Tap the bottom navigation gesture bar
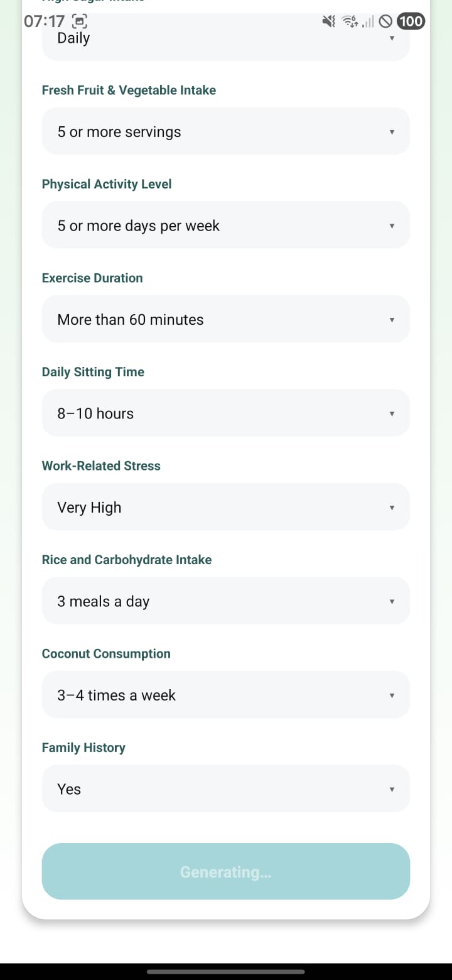The image size is (452, 980). tap(225, 971)
